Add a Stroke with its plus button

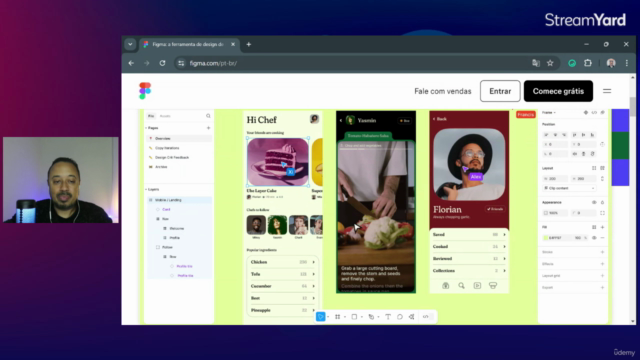click(x=602, y=252)
